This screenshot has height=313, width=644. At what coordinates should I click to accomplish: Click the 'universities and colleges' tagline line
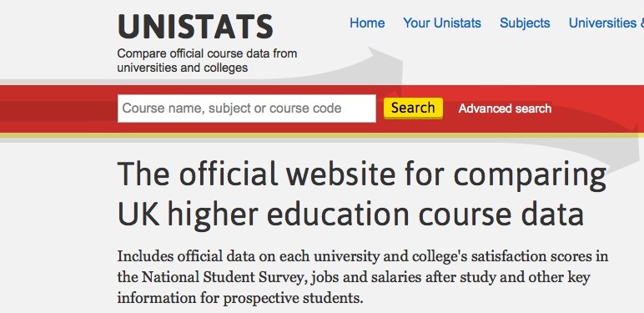[x=183, y=68]
